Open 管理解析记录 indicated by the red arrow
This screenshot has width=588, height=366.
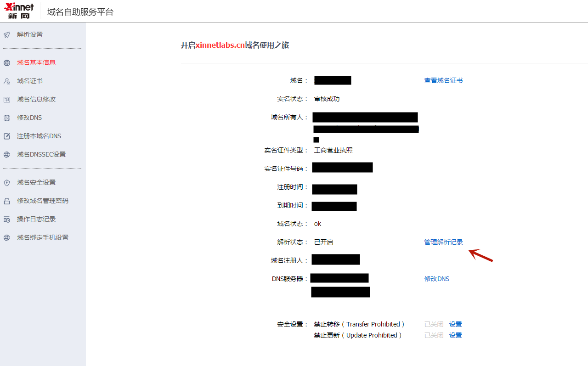click(x=443, y=242)
